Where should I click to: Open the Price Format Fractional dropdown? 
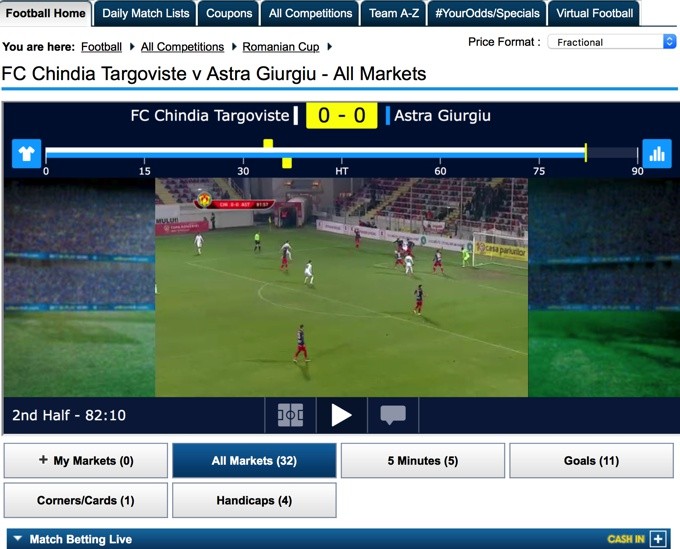[611, 42]
